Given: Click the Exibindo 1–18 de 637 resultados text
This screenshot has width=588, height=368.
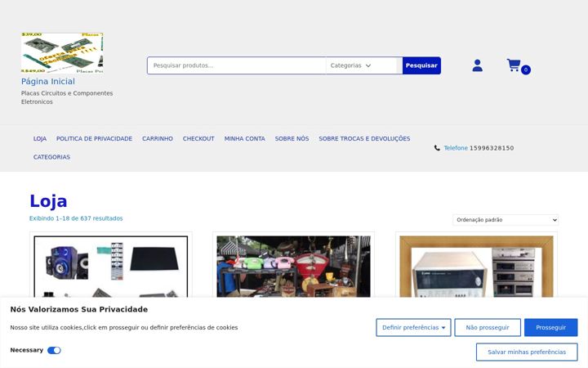Looking at the screenshot, I should click(76, 218).
